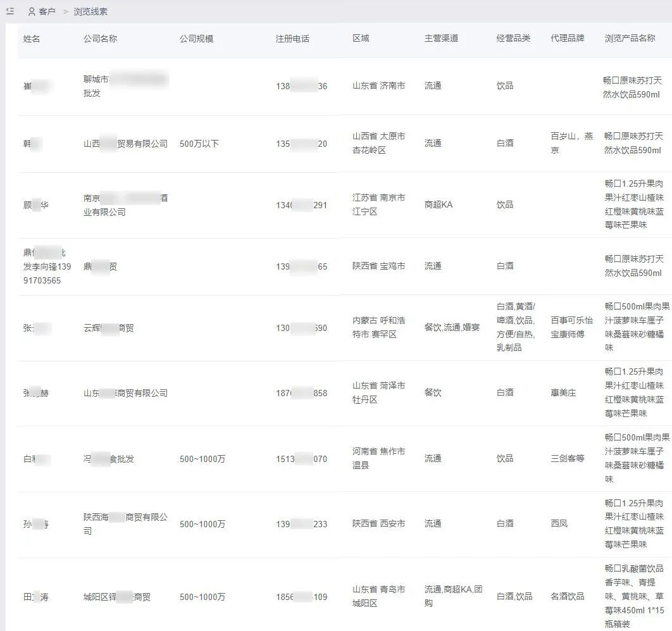Open the 客户 breadcrumb link
The width and height of the screenshot is (672, 631).
tap(47, 11)
